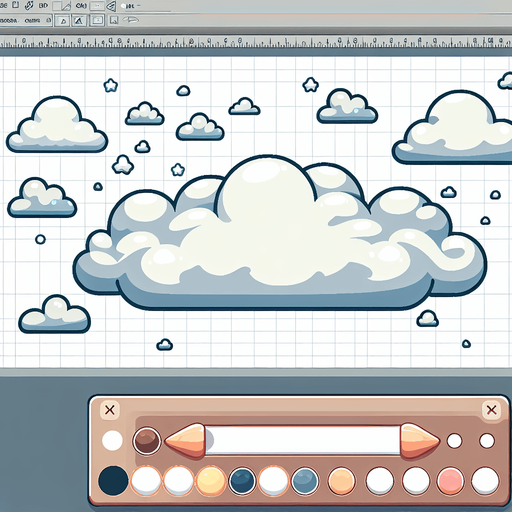Image resolution: width=512 pixels, height=512 pixels.
Task: Click the blank box button beside paper-plane icon
Action: point(97,6)
